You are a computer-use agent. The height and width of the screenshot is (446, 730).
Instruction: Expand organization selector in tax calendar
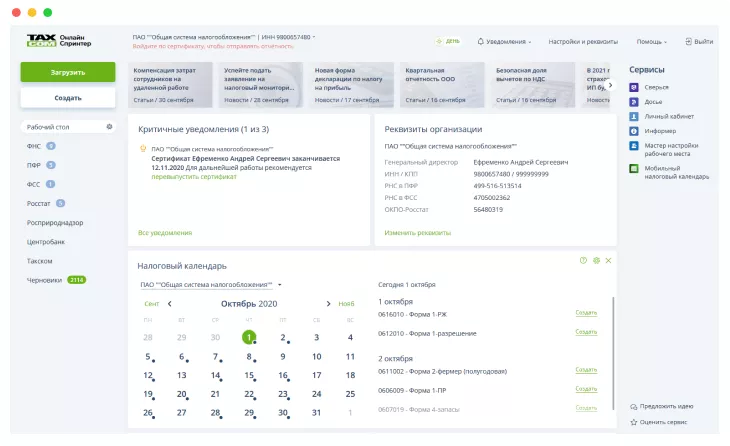(279, 284)
